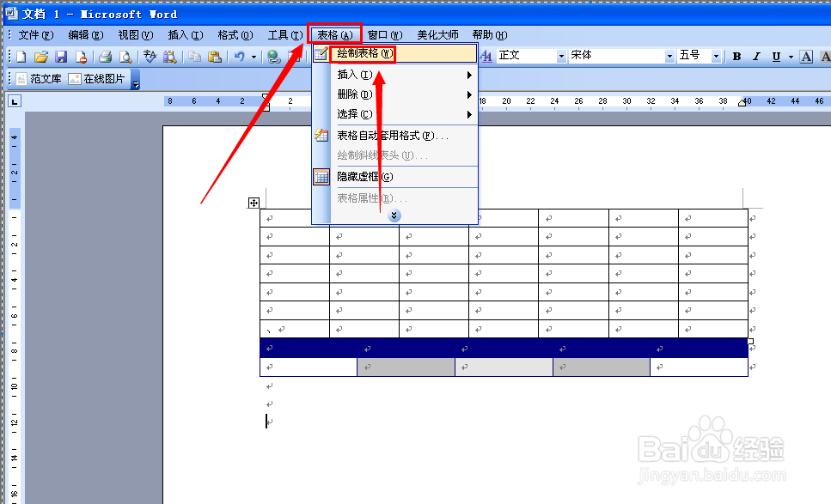
Task: Open print preview
Action: pos(125,55)
